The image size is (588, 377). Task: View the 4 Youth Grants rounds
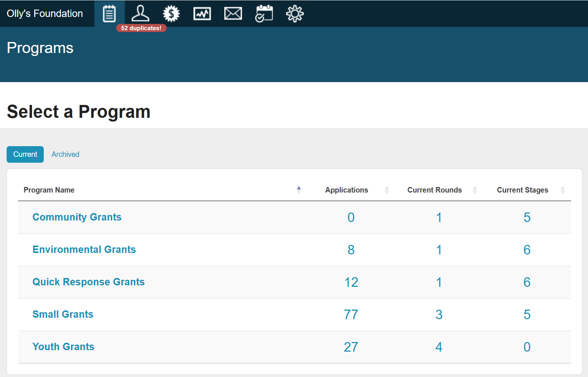[439, 347]
